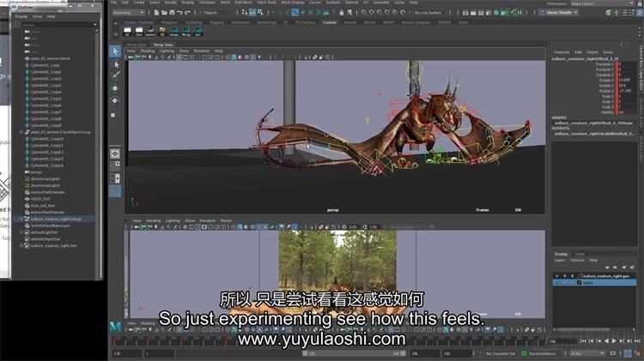Click the Open Scene folder icon
The image size is (644, 361).
(164, 13)
